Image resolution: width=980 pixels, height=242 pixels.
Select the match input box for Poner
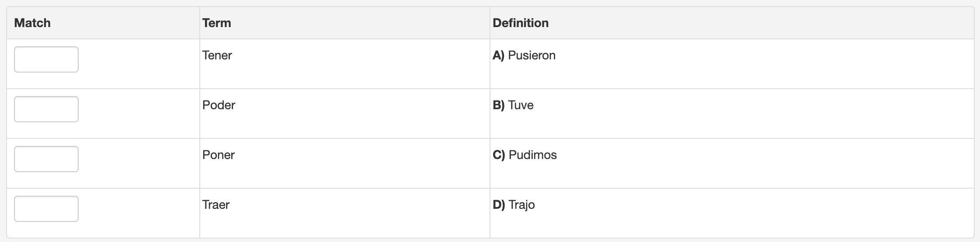46,159
